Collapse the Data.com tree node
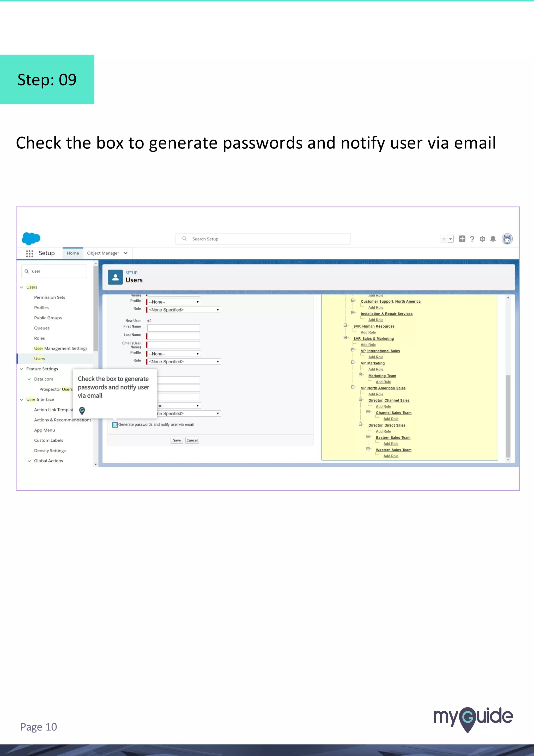 [x=29, y=379]
